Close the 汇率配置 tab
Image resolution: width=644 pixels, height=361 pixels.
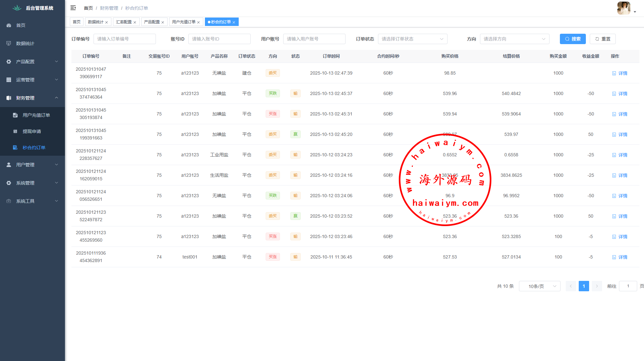point(135,22)
